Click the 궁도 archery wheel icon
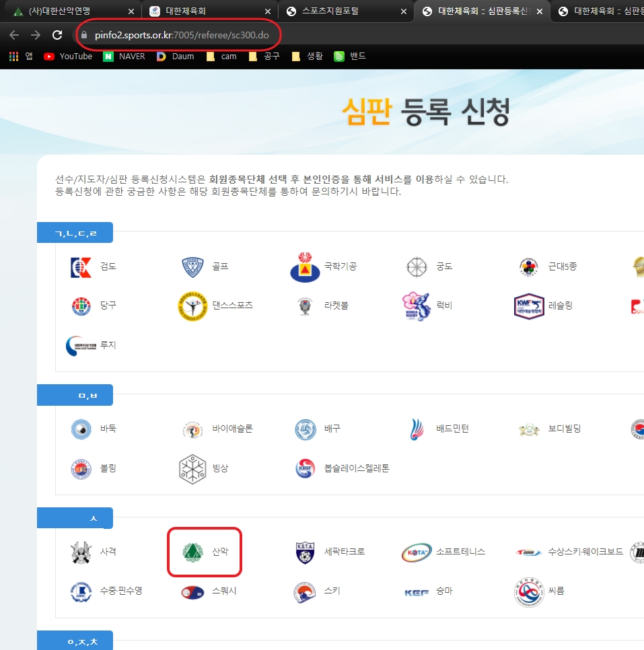 (417, 267)
